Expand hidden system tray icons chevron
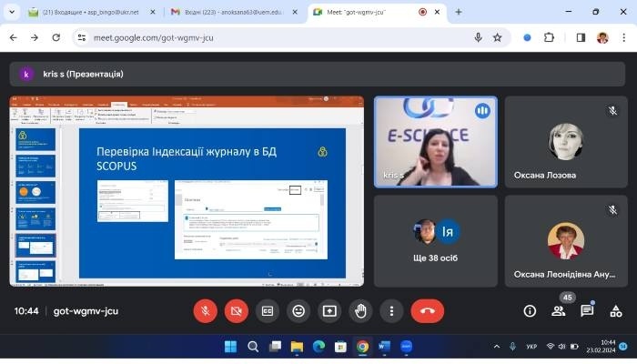 [497, 346]
